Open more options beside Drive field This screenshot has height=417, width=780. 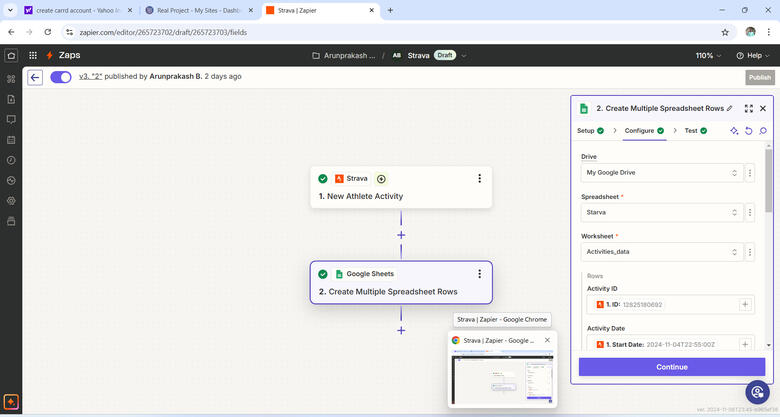750,173
